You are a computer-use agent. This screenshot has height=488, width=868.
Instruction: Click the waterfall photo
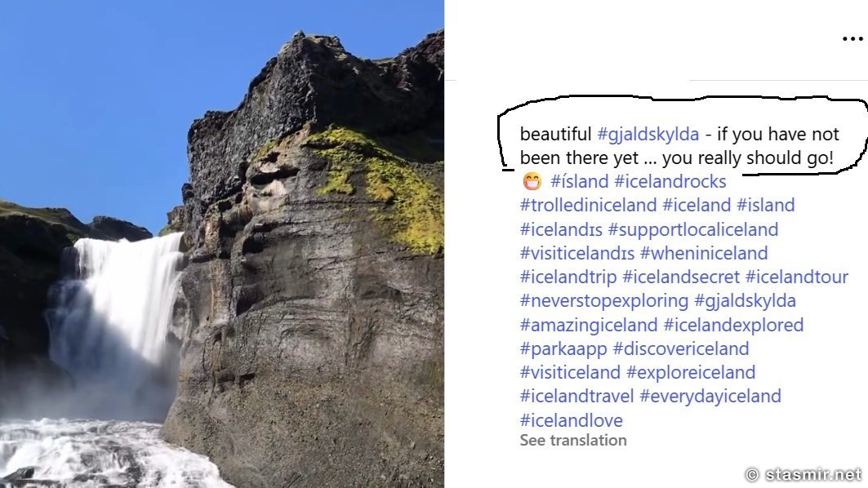coord(221,244)
